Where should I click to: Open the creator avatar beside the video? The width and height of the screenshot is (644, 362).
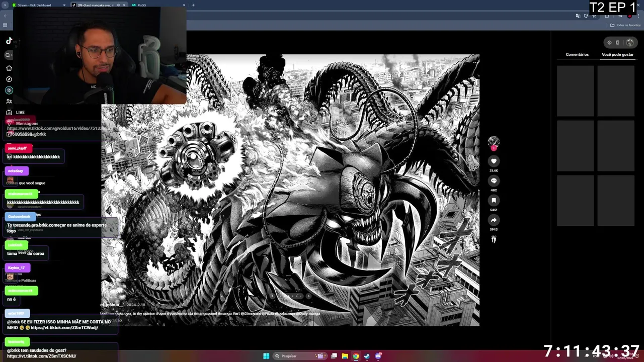tap(494, 142)
